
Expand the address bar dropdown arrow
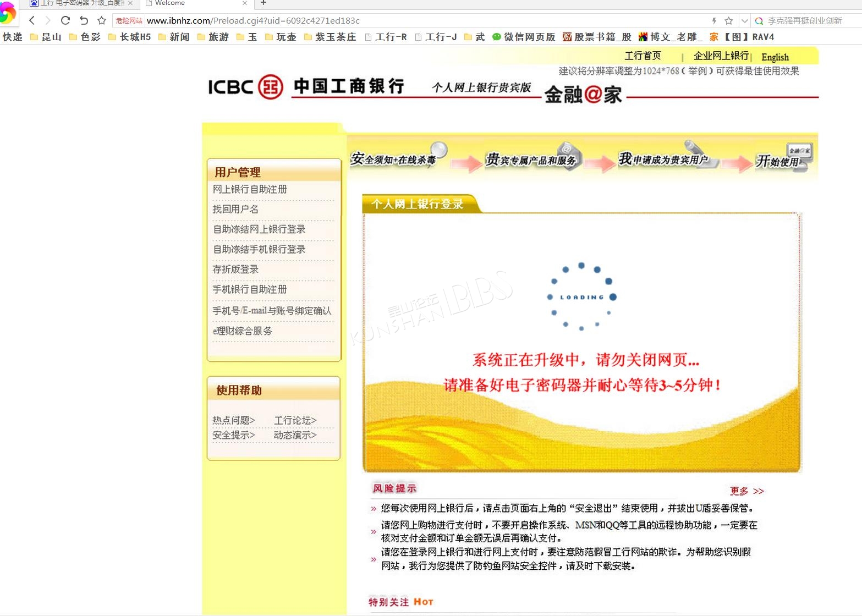pyautogui.click(x=744, y=21)
